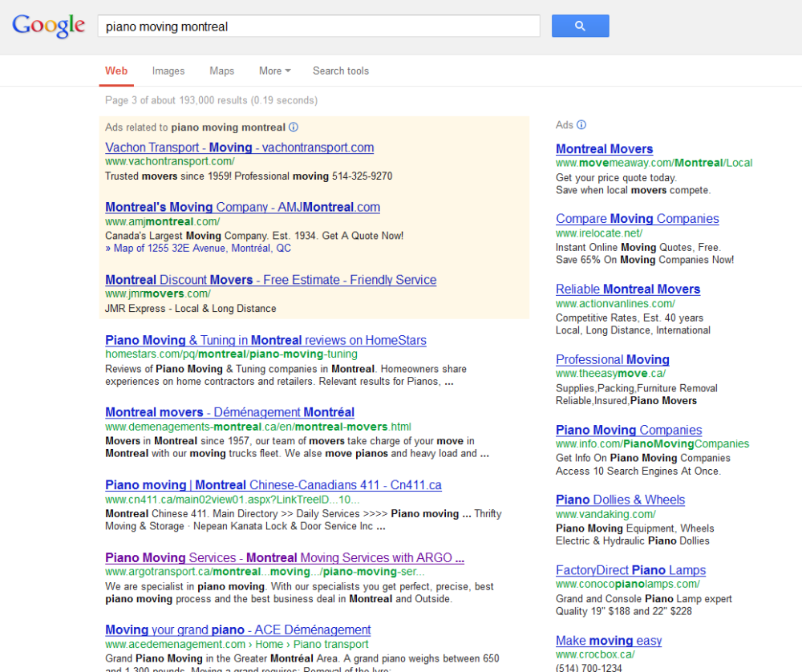Viewport: 802px width, 672px height.
Task: Open HomeStars Piano Moving & Tuning result
Action: [265, 340]
